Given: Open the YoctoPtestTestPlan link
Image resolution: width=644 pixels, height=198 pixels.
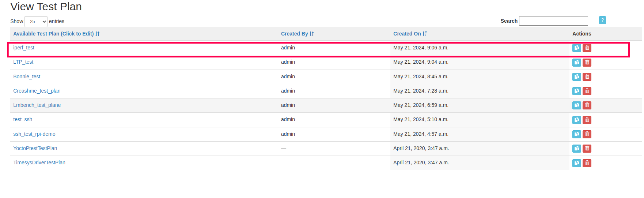Looking at the screenshot, I should click(x=35, y=148).
